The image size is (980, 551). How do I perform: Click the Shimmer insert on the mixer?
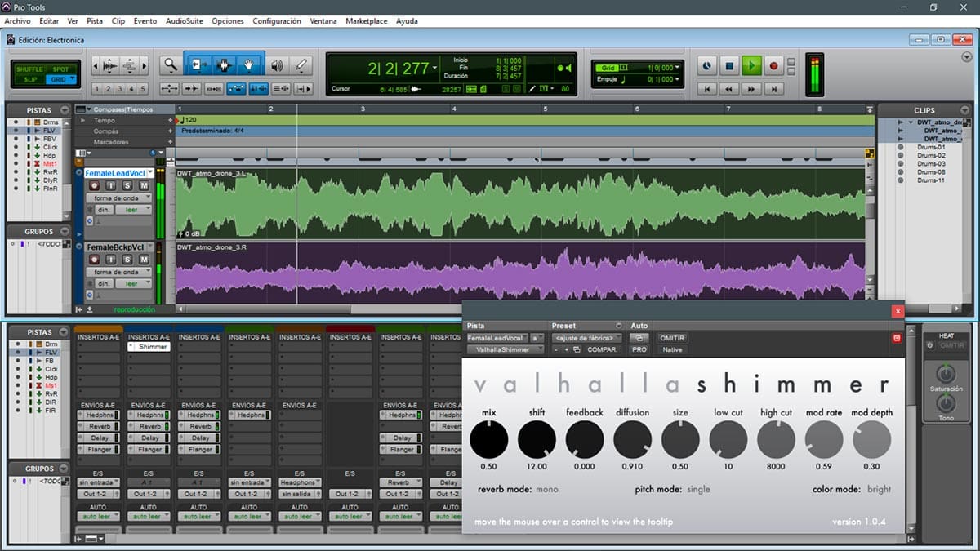pyautogui.click(x=149, y=347)
